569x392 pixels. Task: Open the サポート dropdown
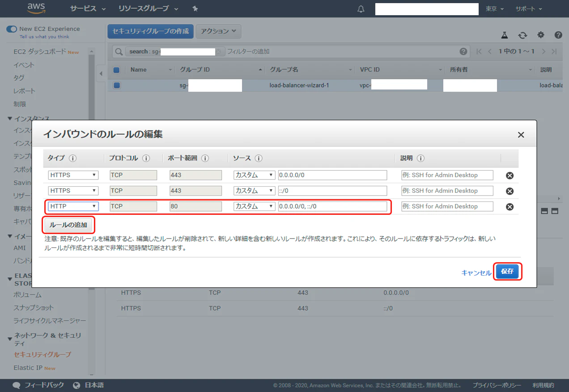coord(528,9)
